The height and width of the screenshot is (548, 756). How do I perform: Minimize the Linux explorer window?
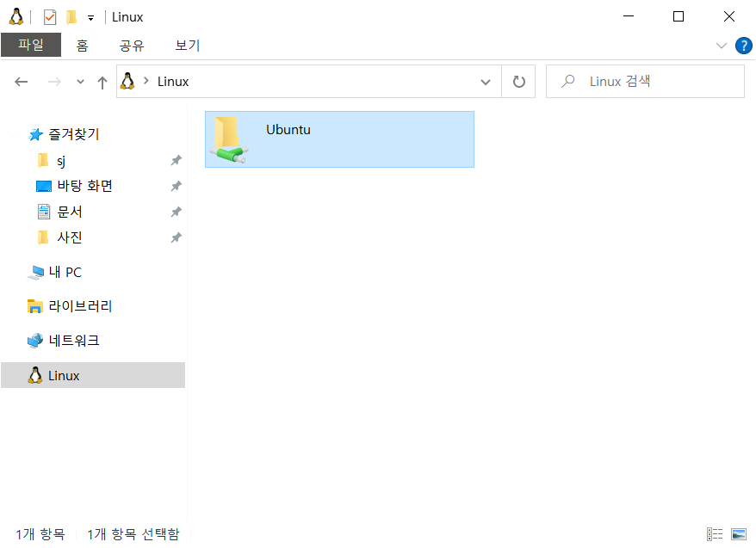(629, 16)
